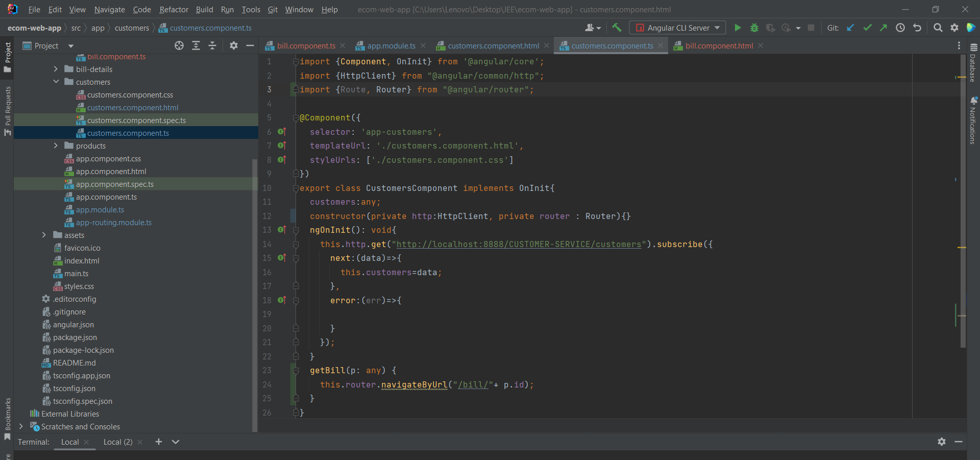Select opened file with the crosshair icon

click(x=179, y=45)
